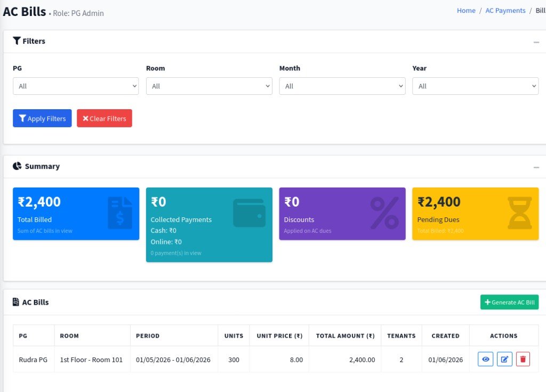546x392 pixels.
Task: Click the Apply Filters button
Action: click(42, 118)
